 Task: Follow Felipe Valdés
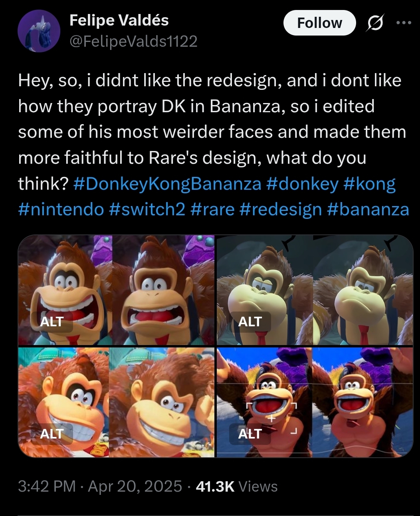319,23
